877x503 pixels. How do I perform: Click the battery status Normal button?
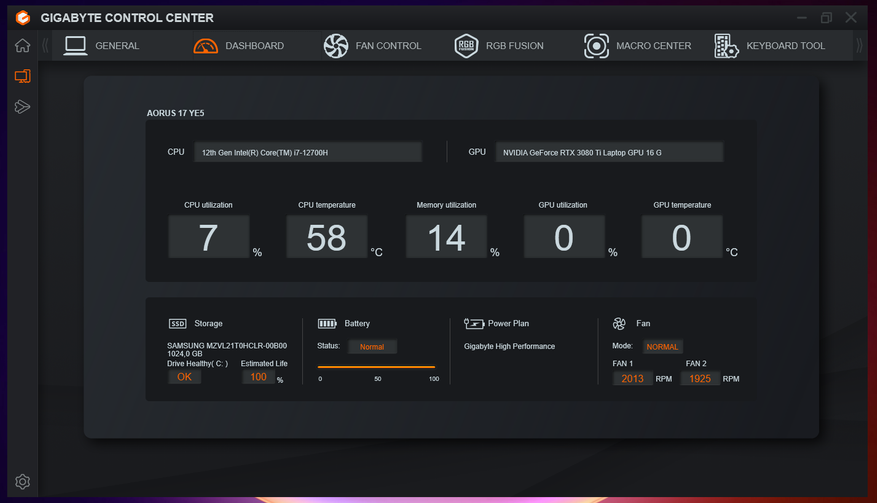pyautogui.click(x=372, y=347)
